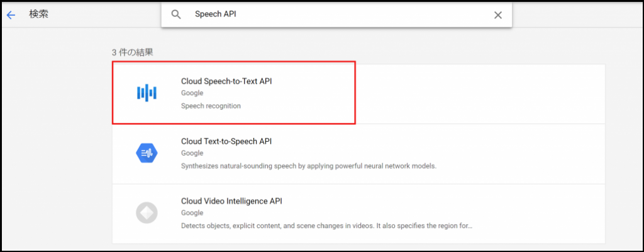Open the Cloud Video Intelligence API grey icon
Screen dimensions: 644x252
click(x=147, y=213)
